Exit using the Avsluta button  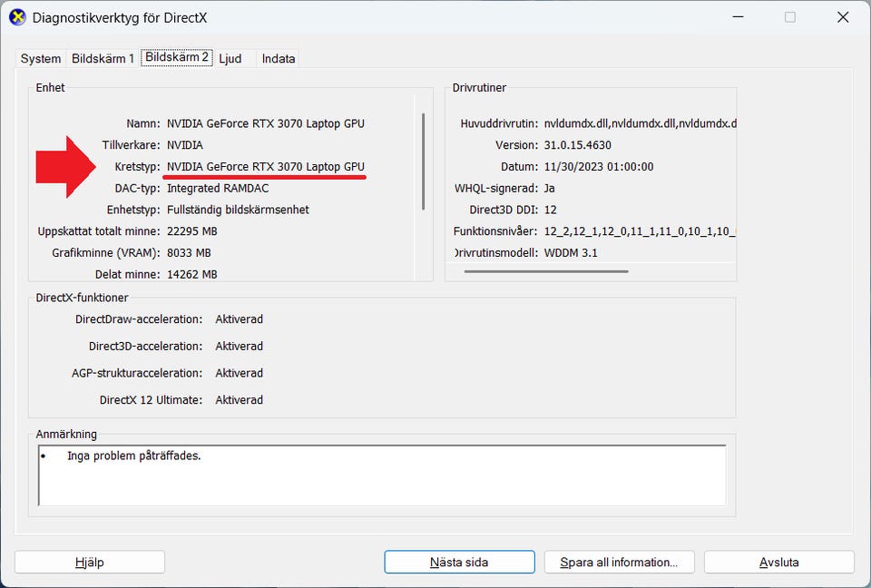pyautogui.click(x=778, y=563)
